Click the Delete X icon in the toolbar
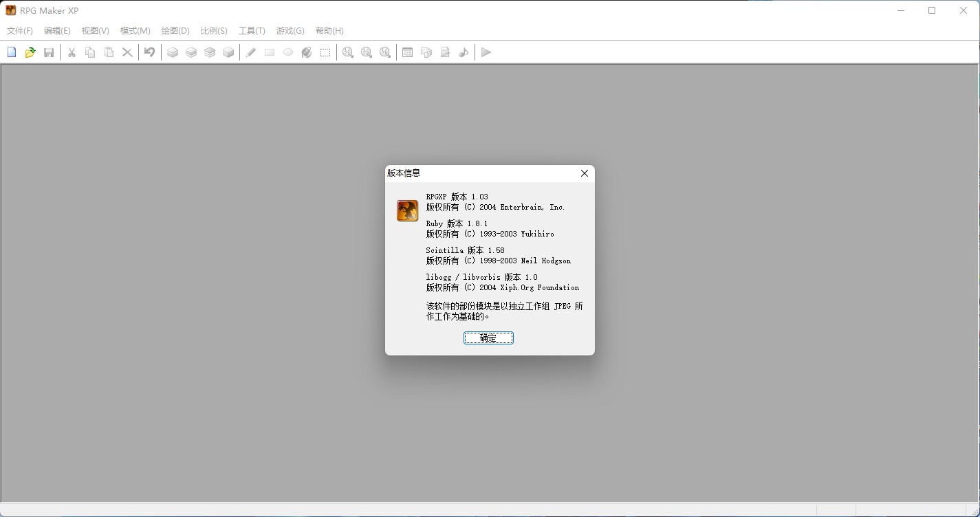The height and width of the screenshot is (517, 980). click(127, 52)
